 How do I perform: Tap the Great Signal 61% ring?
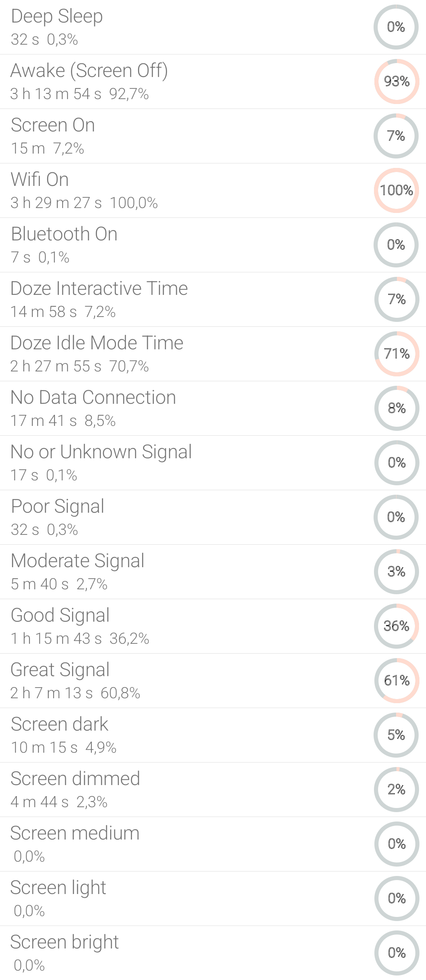coord(396,681)
